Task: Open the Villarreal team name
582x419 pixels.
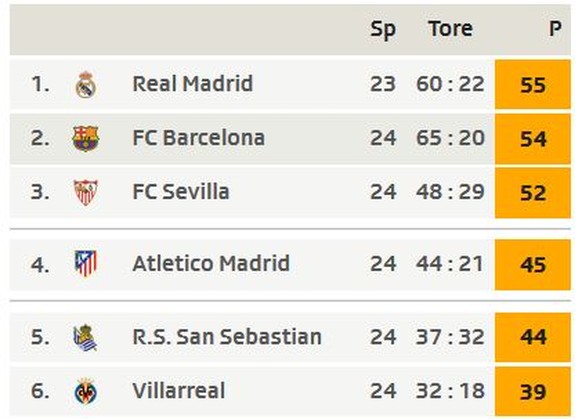Action: [x=179, y=391]
